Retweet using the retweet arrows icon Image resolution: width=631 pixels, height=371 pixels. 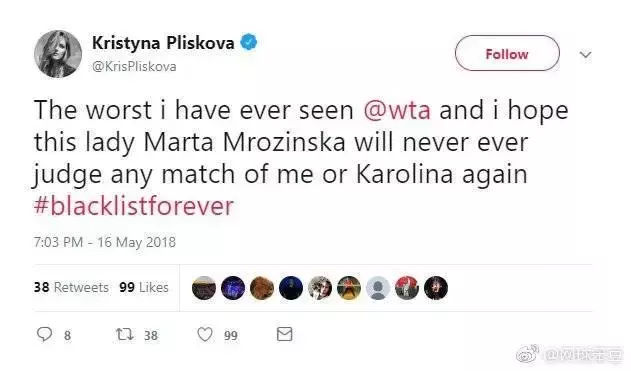click(x=124, y=334)
